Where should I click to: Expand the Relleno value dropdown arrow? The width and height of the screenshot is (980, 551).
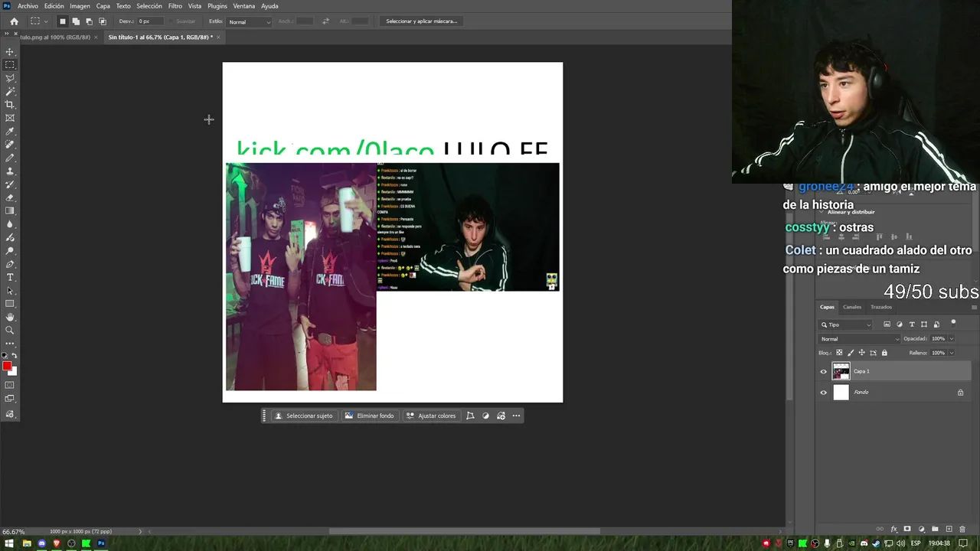[x=952, y=353]
